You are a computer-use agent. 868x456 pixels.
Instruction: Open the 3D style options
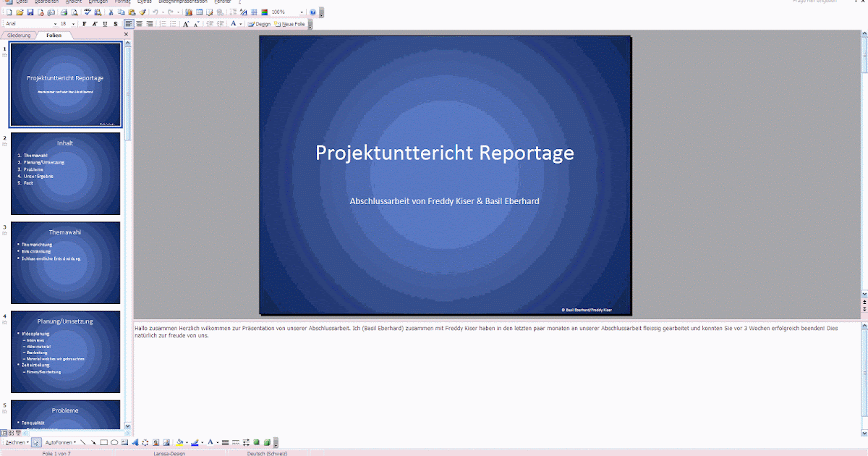(x=266, y=442)
